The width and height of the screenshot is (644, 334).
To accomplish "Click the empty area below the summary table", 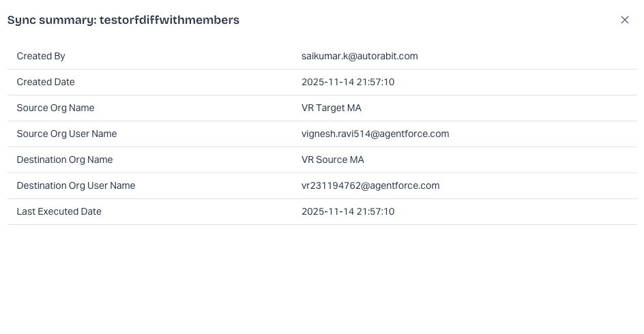I will pyautogui.click(x=322, y=279).
